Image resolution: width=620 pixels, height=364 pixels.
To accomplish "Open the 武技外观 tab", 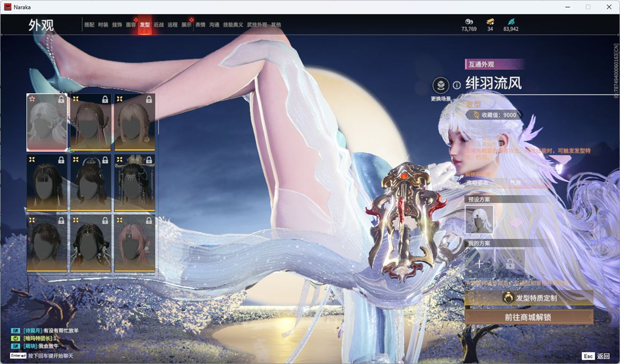I will coord(257,25).
